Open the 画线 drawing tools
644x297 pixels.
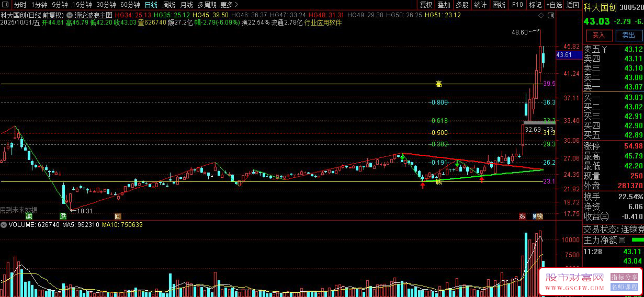[x=499, y=5]
